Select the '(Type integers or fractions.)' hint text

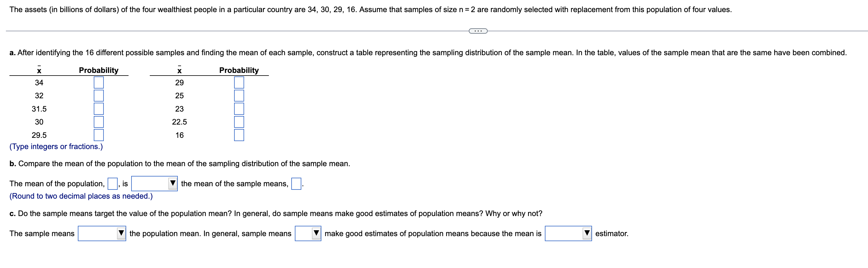click(56, 146)
